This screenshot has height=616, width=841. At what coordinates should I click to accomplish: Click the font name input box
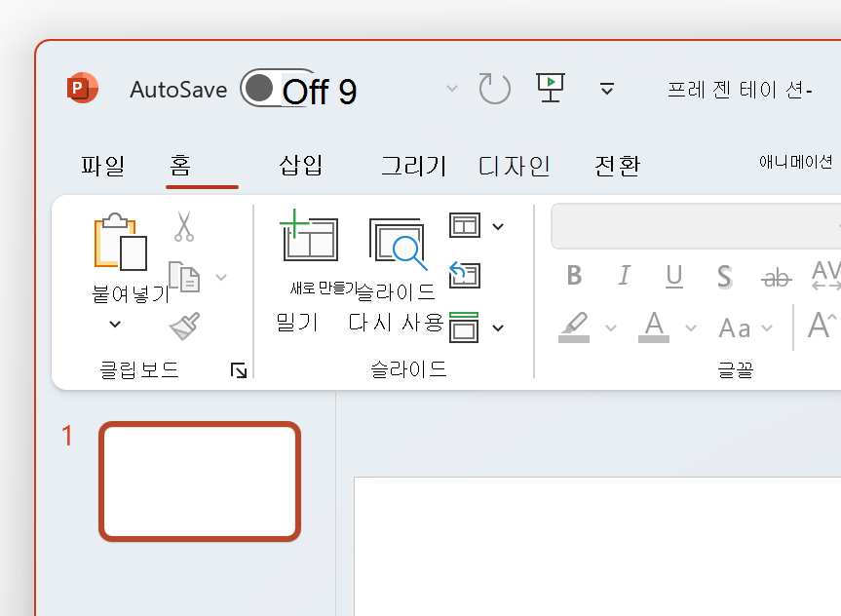tap(696, 226)
